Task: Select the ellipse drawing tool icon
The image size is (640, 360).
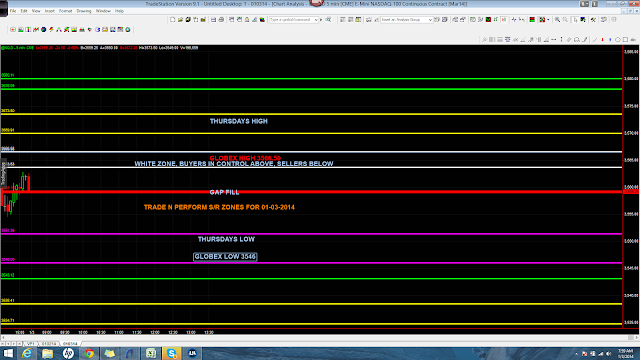Action: 618,40
